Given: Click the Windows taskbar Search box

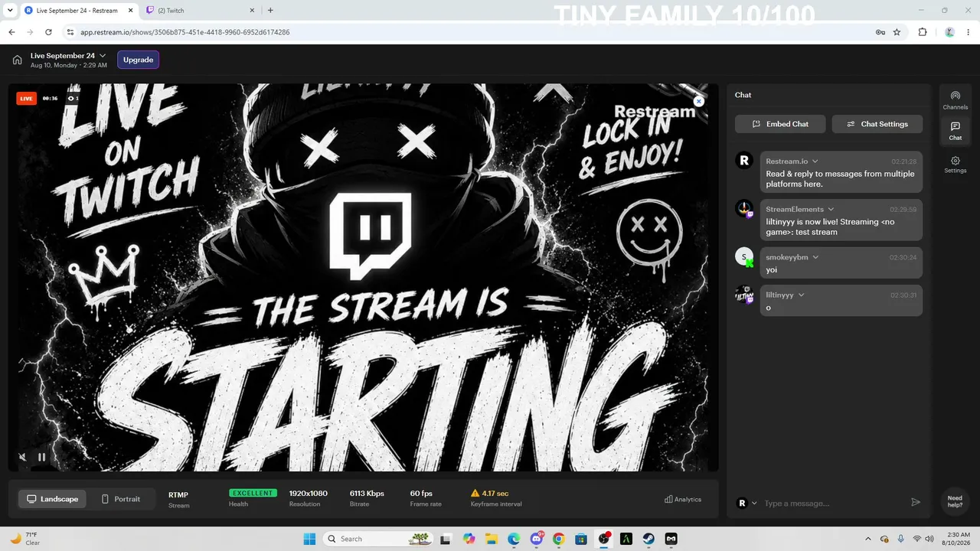Looking at the screenshot, I should [x=378, y=539].
